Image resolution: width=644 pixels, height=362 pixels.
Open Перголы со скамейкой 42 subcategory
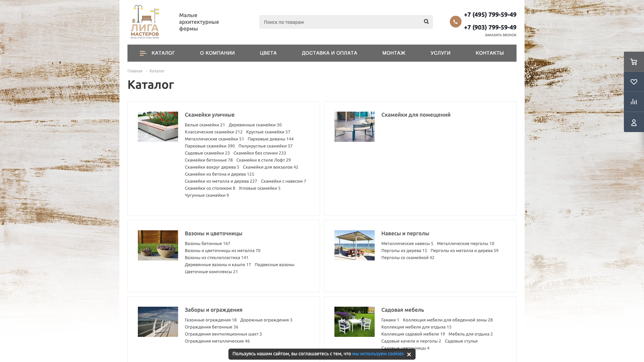click(x=408, y=257)
